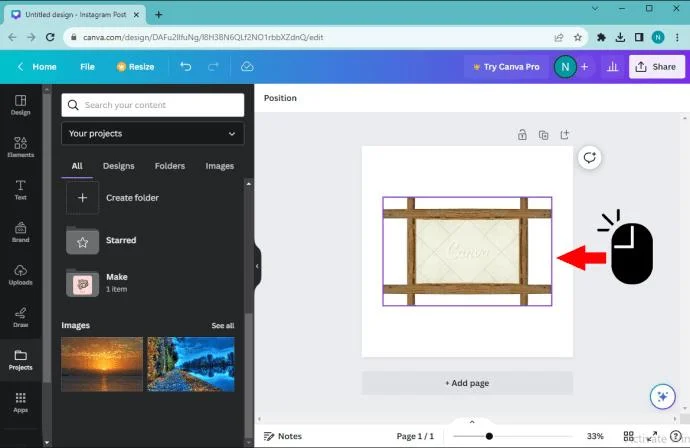Click the undo arrow icon
This screenshot has width=690, height=448.
186,66
